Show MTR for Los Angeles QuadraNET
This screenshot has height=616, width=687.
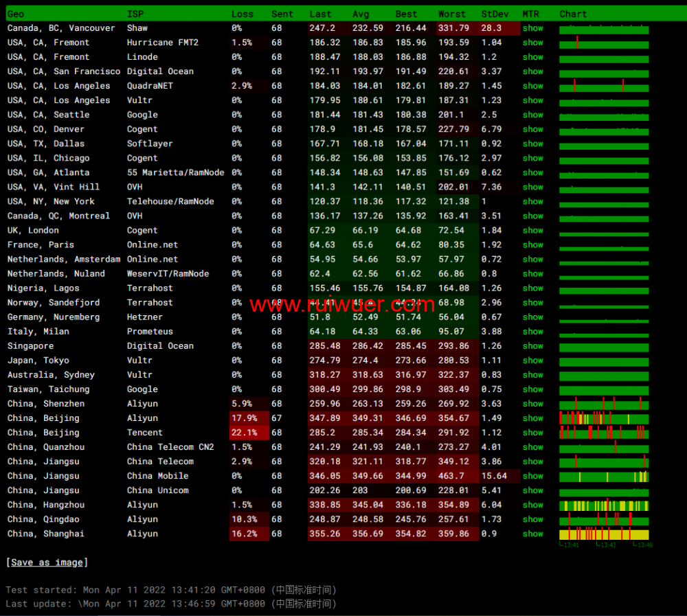pos(532,86)
